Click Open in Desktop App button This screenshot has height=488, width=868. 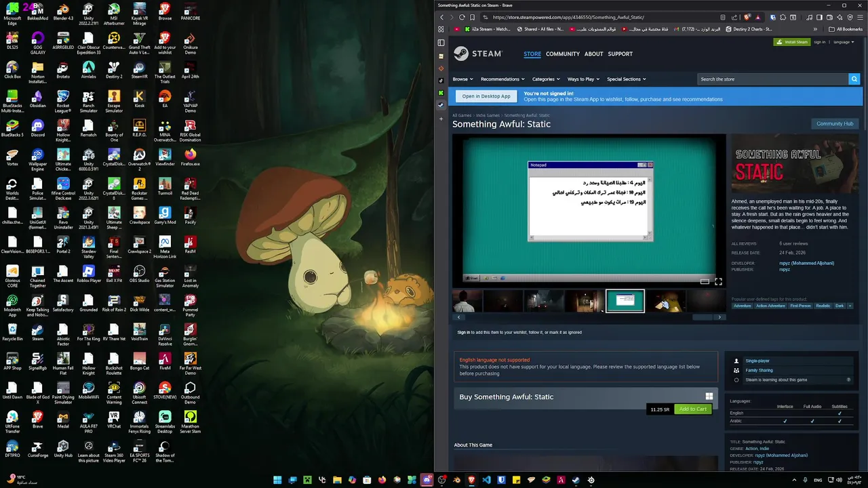point(486,96)
